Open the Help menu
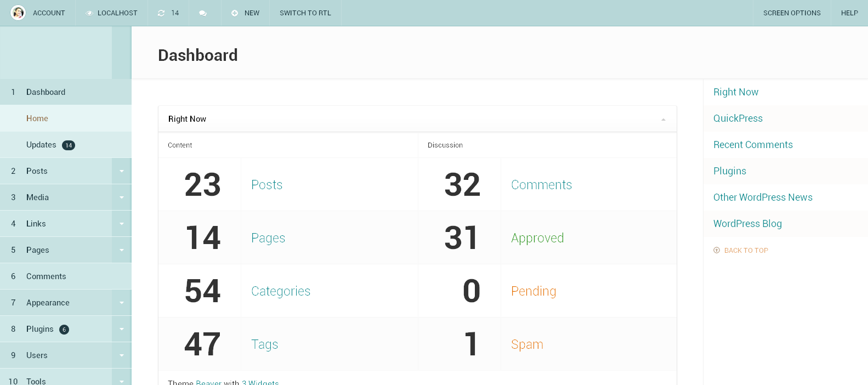868x385 pixels. coord(849,13)
